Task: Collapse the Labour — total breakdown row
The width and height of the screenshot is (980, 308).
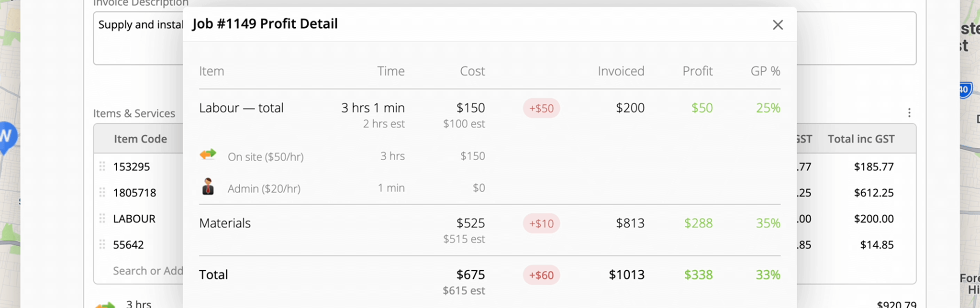Action: tap(242, 108)
